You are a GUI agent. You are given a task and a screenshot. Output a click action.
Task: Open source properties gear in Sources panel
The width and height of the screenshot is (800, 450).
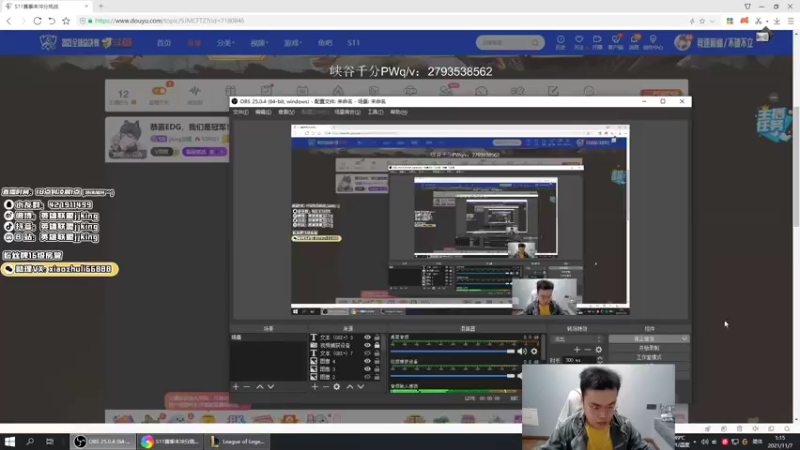tap(337, 387)
